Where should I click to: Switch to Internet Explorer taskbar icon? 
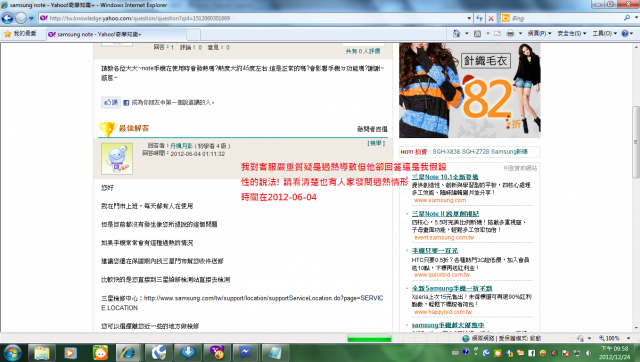pos(128,353)
